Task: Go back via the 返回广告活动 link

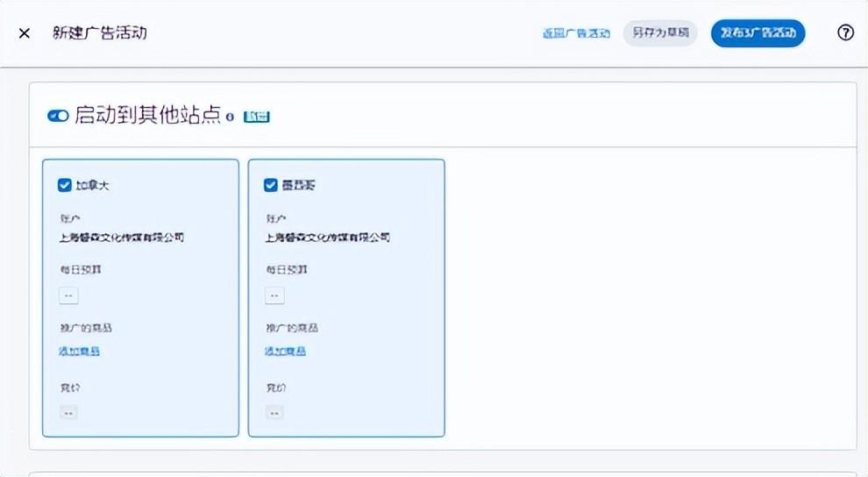Action: tap(576, 33)
